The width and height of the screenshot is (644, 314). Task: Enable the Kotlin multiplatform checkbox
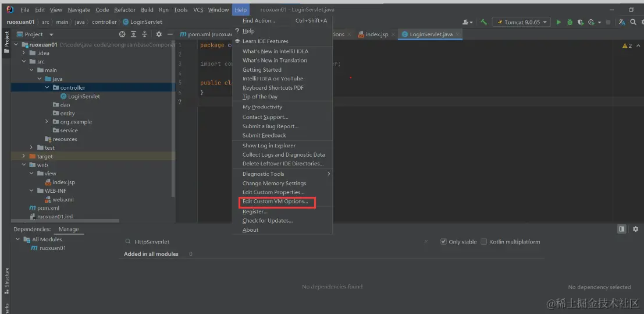point(484,242)
